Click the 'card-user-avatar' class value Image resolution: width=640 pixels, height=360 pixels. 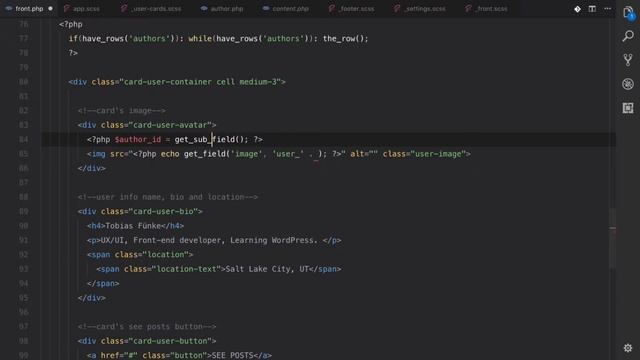coord(170,125)
